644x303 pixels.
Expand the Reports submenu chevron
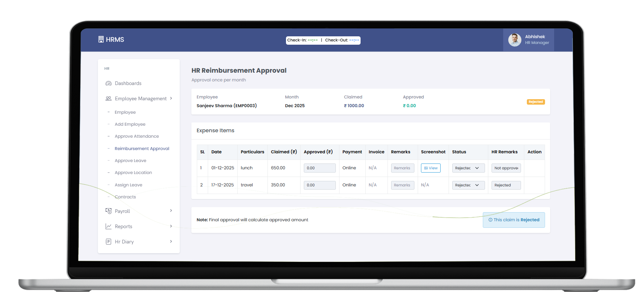[x=171, y=226]
